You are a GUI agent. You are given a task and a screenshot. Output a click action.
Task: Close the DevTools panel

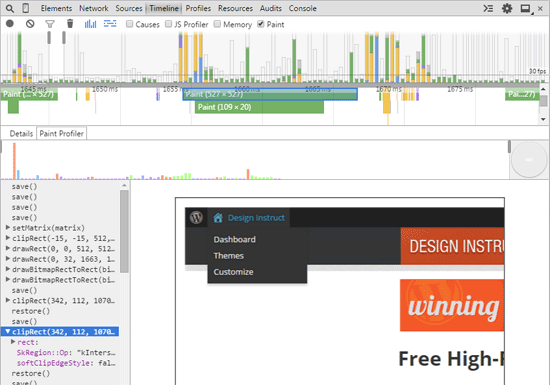(541, 8)
